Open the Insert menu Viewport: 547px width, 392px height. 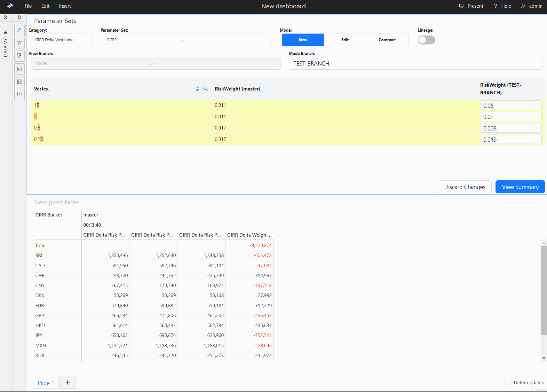click(x=65, y=6)
